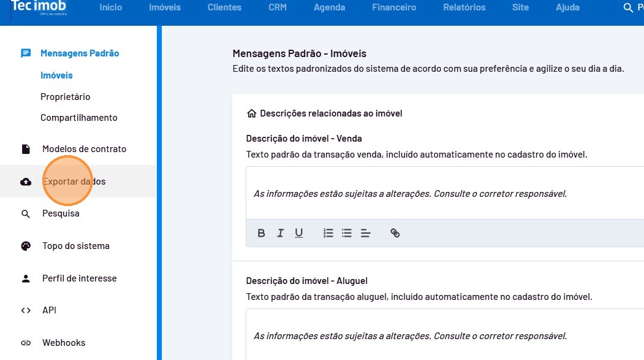Open the CRM menu
Viewport: 644px width, 360px height.
coord(278,8)
